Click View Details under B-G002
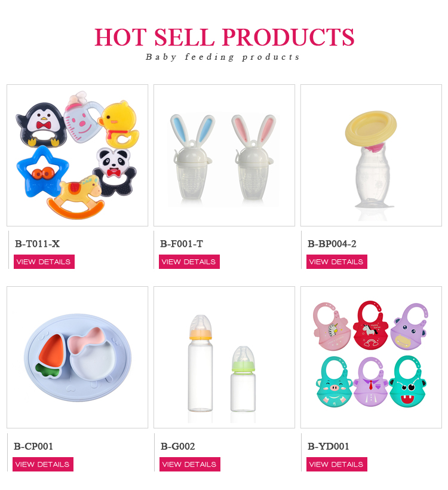This screenshot has width=448, height=490. click(x=190, y=464)
